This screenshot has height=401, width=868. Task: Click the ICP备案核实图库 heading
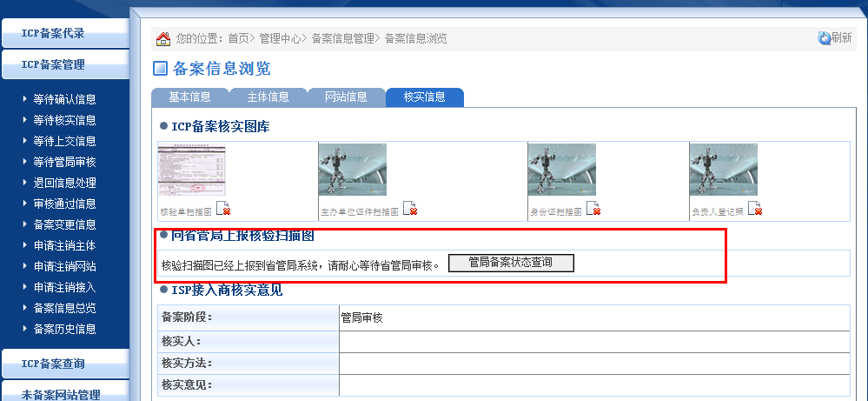click(x=221, y=126)
